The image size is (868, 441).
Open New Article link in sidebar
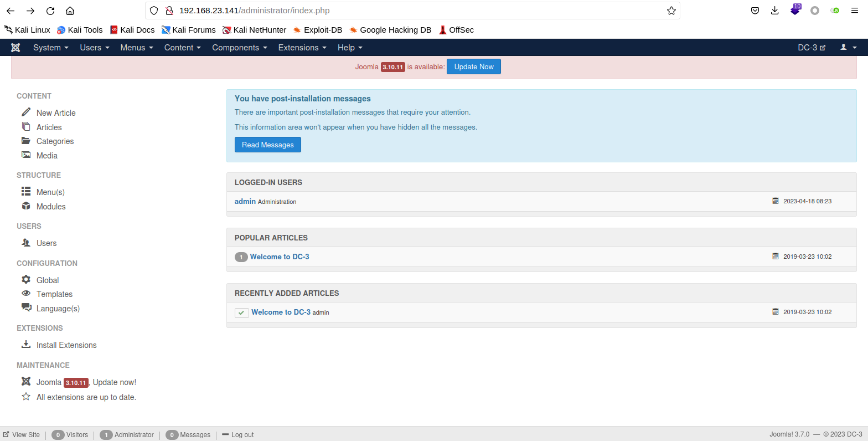click(x=56, y=112)
